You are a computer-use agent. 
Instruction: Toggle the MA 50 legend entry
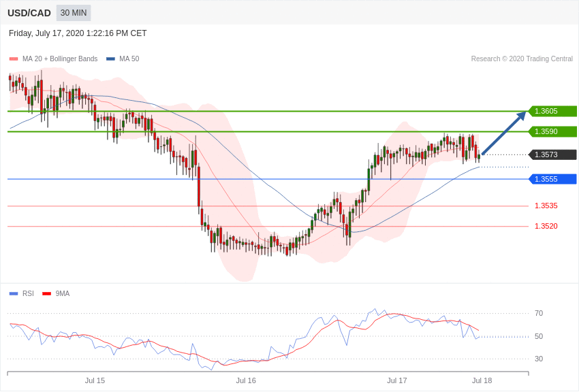tap(123, 59)
